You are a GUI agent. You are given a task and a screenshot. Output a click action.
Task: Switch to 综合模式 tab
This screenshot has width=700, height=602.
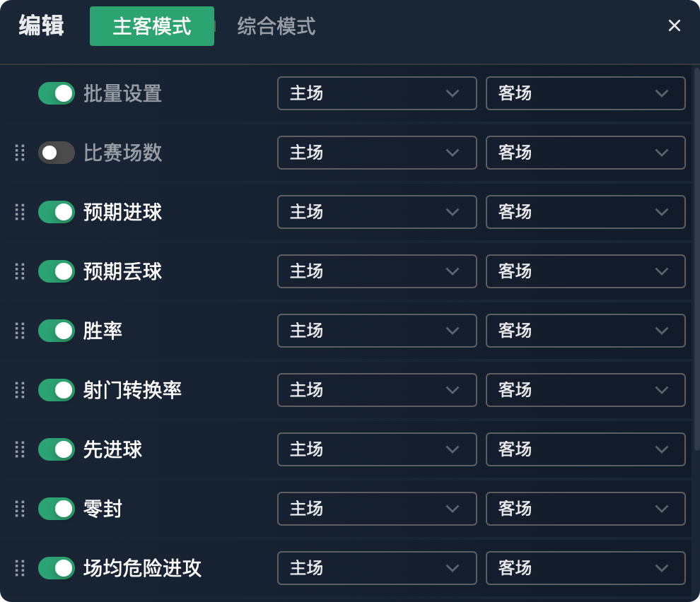(276, 26)
